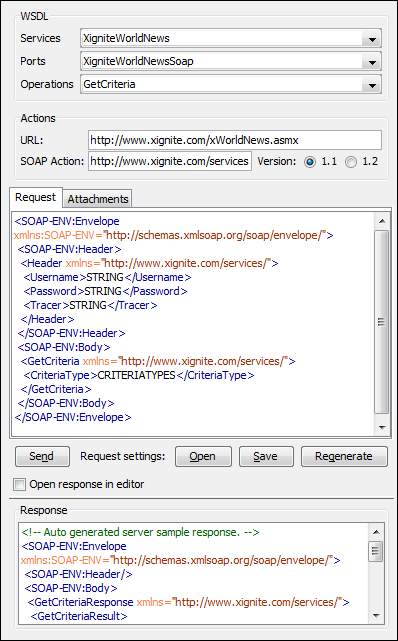Select SOAP version 1.2 radio button

(351, 162)
